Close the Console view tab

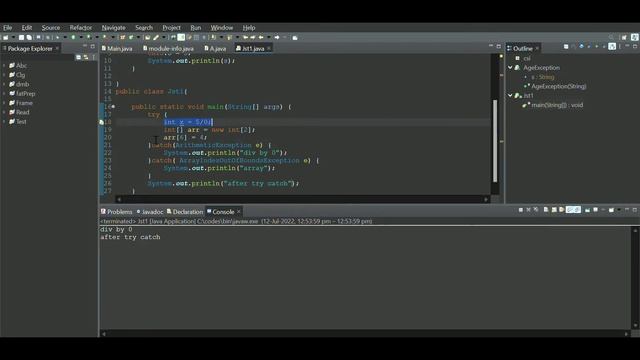tap(239, 211)
